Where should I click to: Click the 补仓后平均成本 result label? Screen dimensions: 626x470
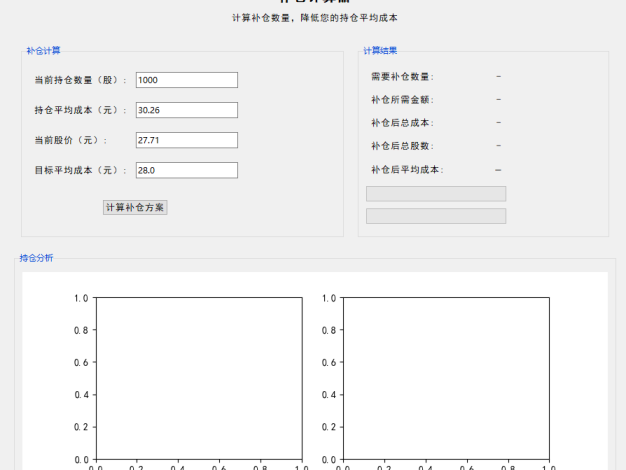(406, 170)
